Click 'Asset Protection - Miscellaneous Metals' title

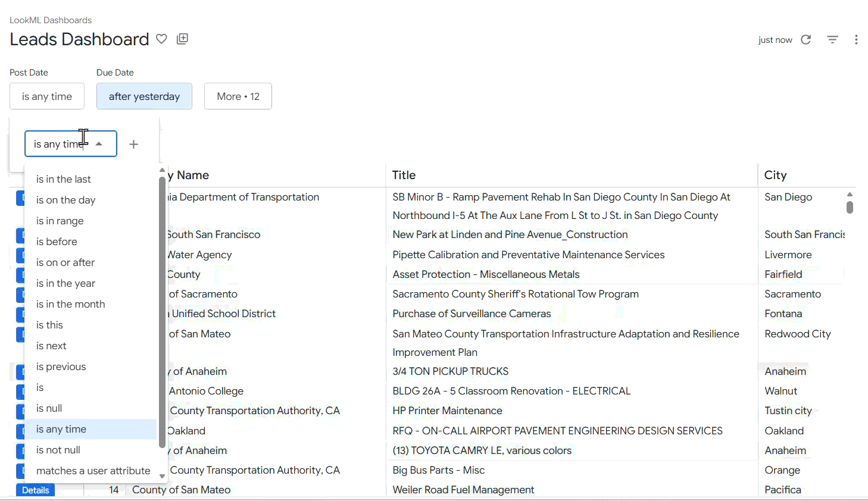(486, 274)
